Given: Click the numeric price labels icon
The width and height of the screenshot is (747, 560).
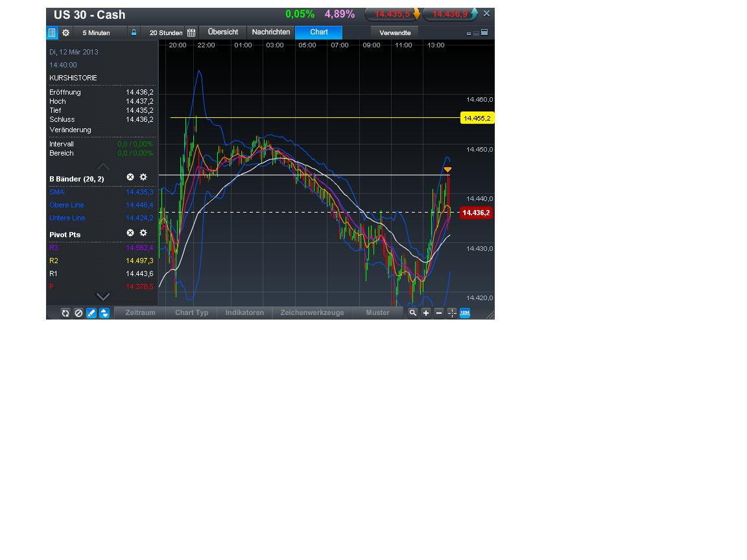Looking at the screenshot, I should tap(466, 313).
